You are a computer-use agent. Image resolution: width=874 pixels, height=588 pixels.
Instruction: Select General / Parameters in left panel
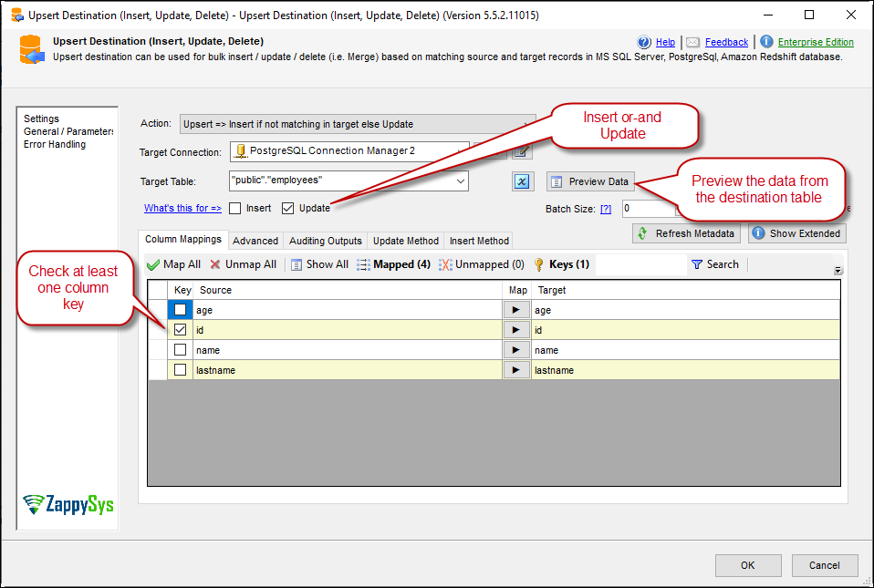[68, 131]
